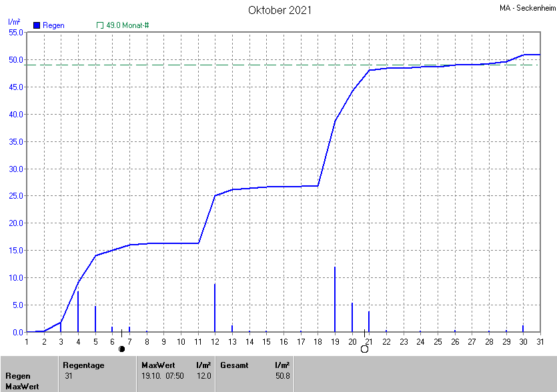The width and height of the screenshot is (557, 392).
Task: Click the blue Regen legend square
Action: pyautogui.click(x=36, y=25)
